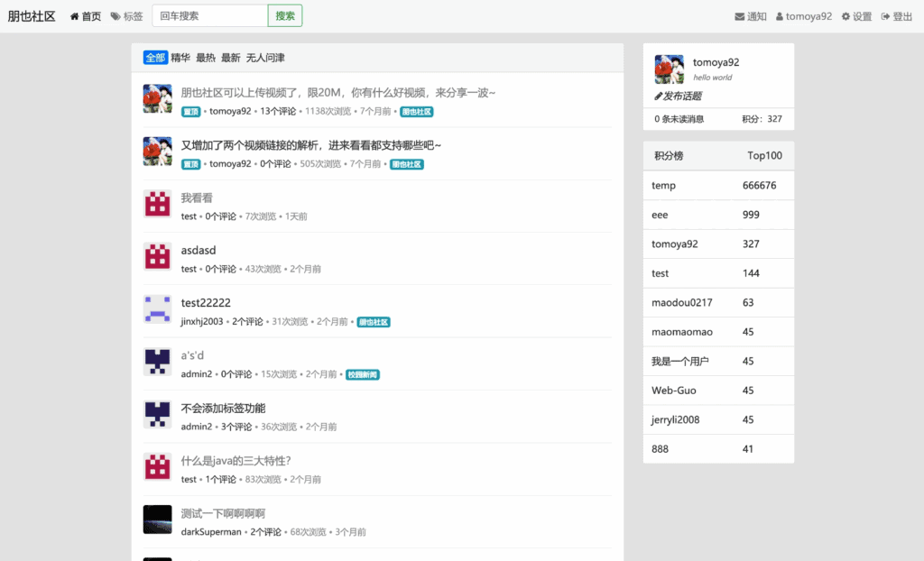Click user maomaomao in the 积分榜
The height and width of the screenshot is (561, 924).
pyautogui.click(x=682, y=332)
